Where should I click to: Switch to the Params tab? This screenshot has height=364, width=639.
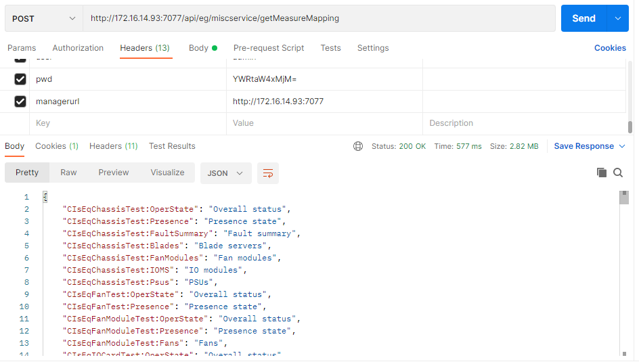(x=22, y=48)
